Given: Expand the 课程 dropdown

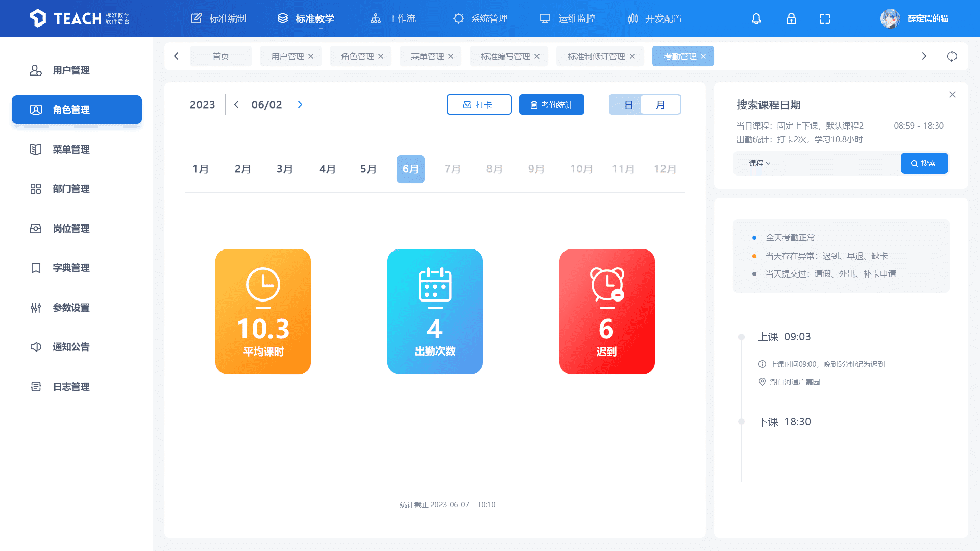Looking at the screenshot, I should (x=759, y=163).
